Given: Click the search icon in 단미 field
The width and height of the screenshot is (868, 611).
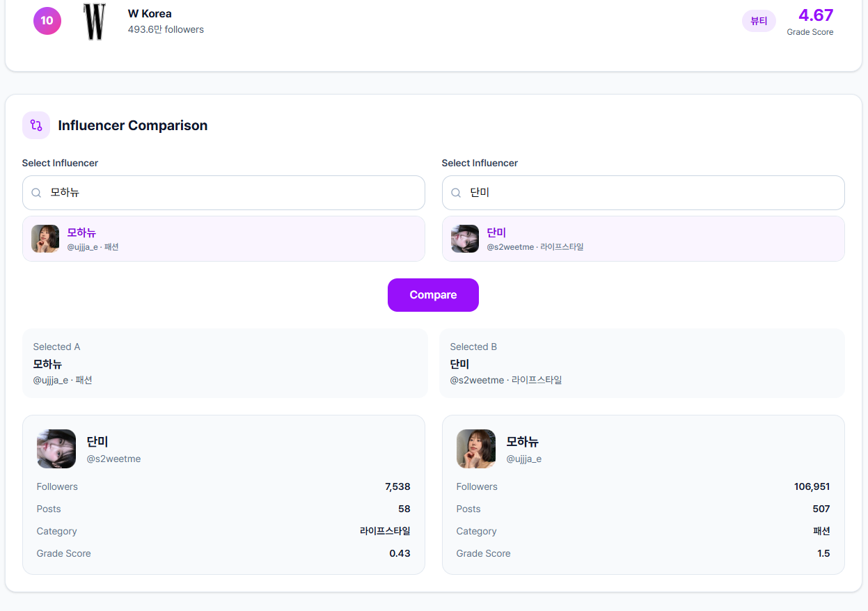Looking at the screenshot, I should 456,193.
